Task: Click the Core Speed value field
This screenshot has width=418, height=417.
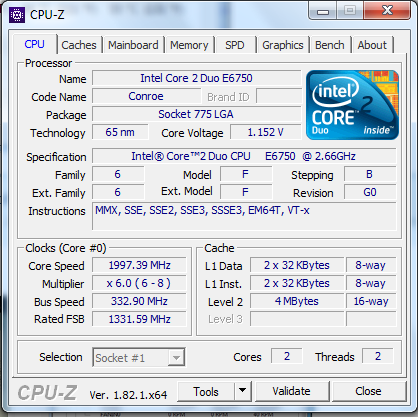Action: tap(139, 265)
